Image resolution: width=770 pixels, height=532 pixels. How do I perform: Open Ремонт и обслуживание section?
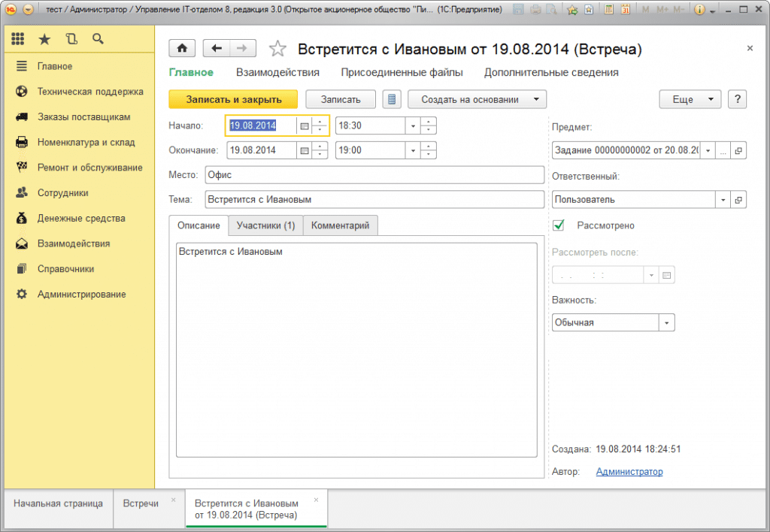click(x=80, y=168)
